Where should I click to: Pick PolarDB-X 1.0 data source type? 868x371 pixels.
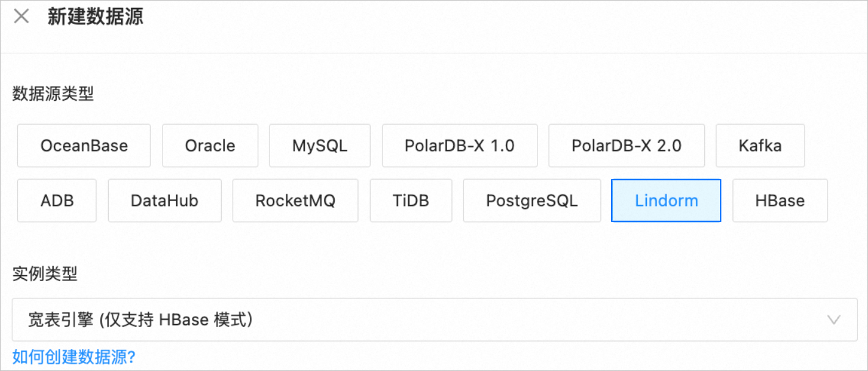(x=459, y=145)
